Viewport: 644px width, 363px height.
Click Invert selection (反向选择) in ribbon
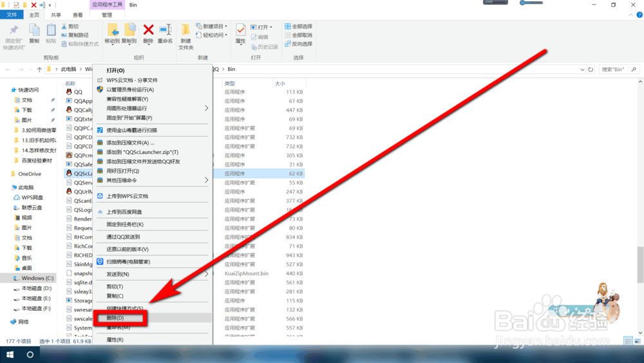point(299,44)
